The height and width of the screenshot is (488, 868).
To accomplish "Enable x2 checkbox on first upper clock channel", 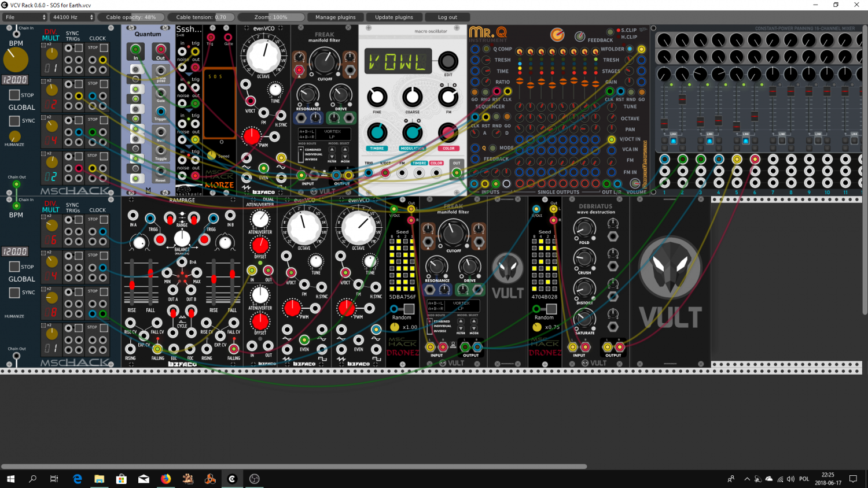I will (x=43, y=45).
